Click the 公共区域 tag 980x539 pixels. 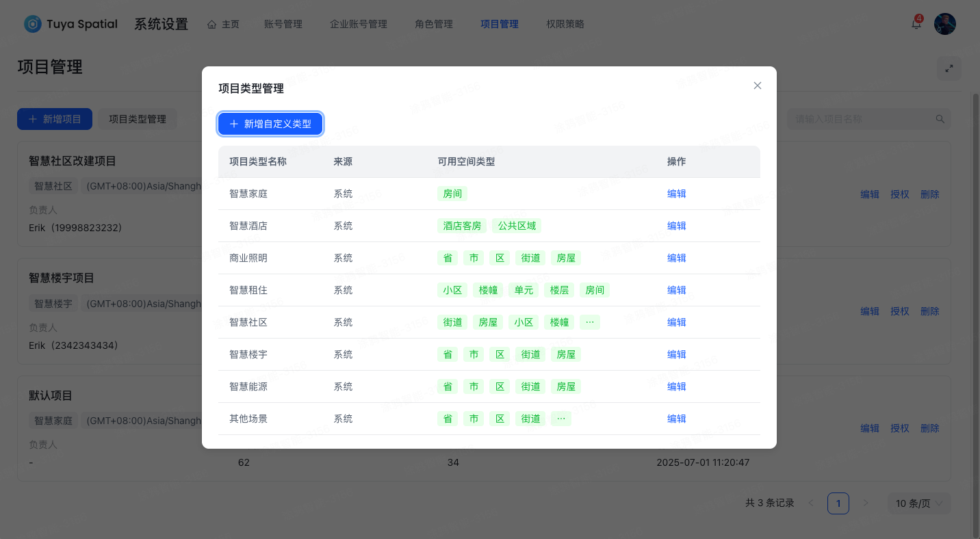pos(517,226)
